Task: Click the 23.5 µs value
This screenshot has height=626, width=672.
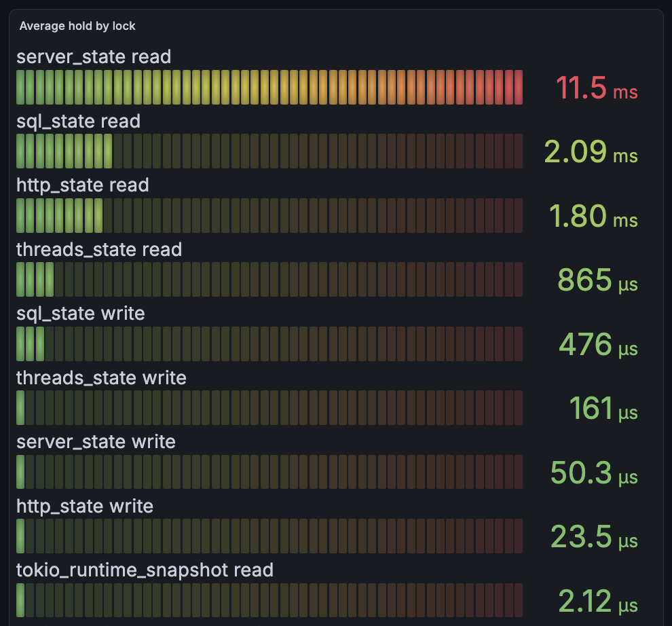Action: click(x=594, y=536)
